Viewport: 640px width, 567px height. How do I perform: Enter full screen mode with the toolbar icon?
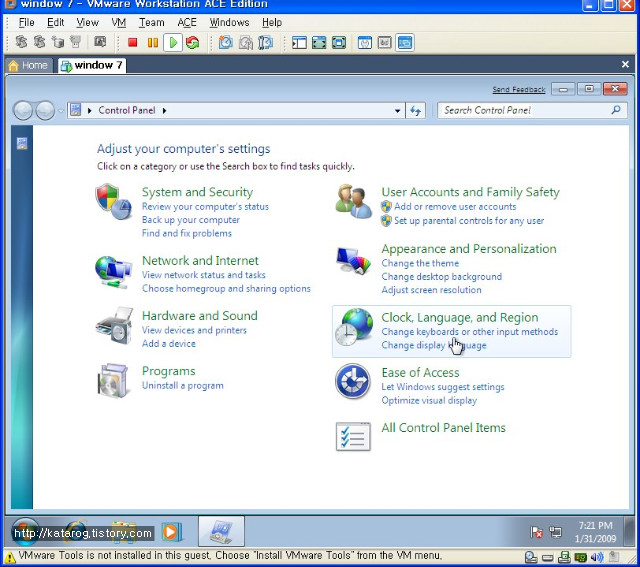319,42
